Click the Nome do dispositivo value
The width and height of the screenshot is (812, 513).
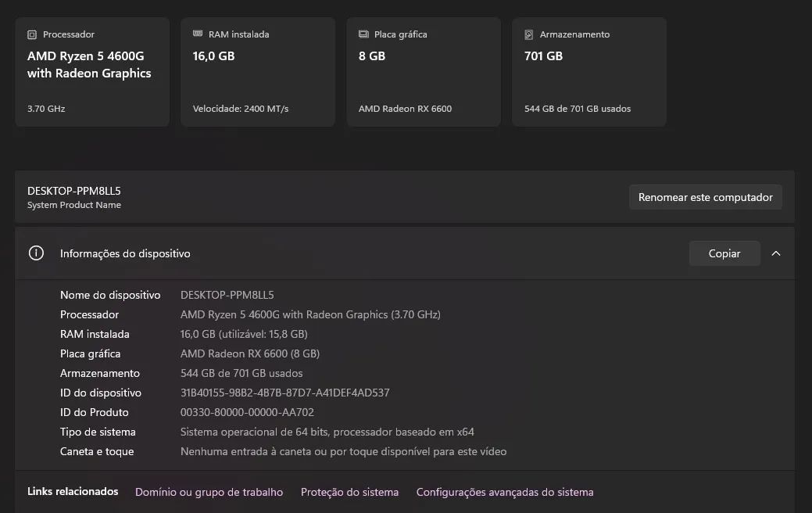tap(227, 295)
